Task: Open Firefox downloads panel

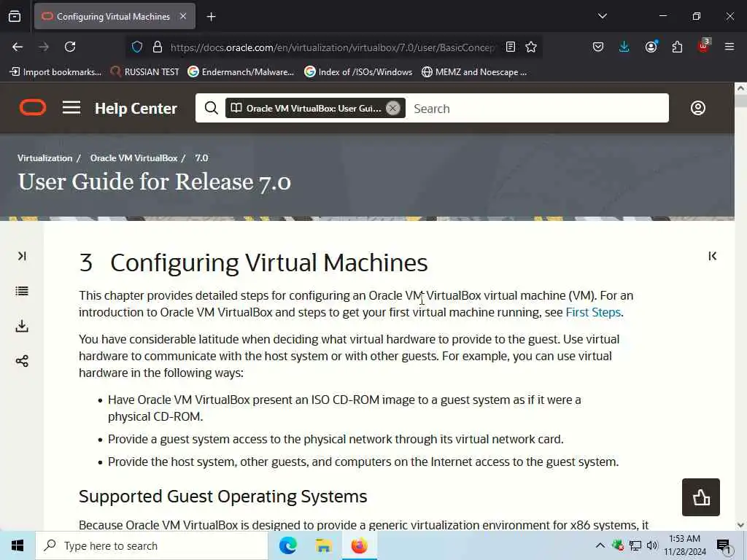Action: click(624, 47)
